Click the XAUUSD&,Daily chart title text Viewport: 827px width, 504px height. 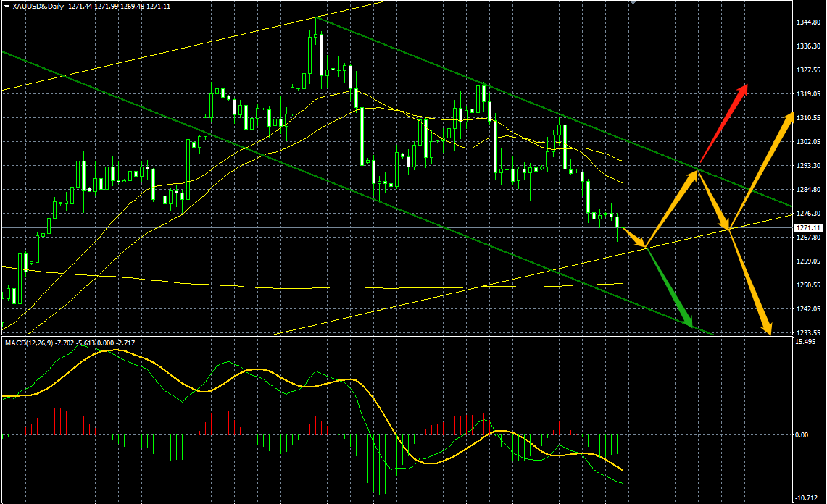(38, 7)
